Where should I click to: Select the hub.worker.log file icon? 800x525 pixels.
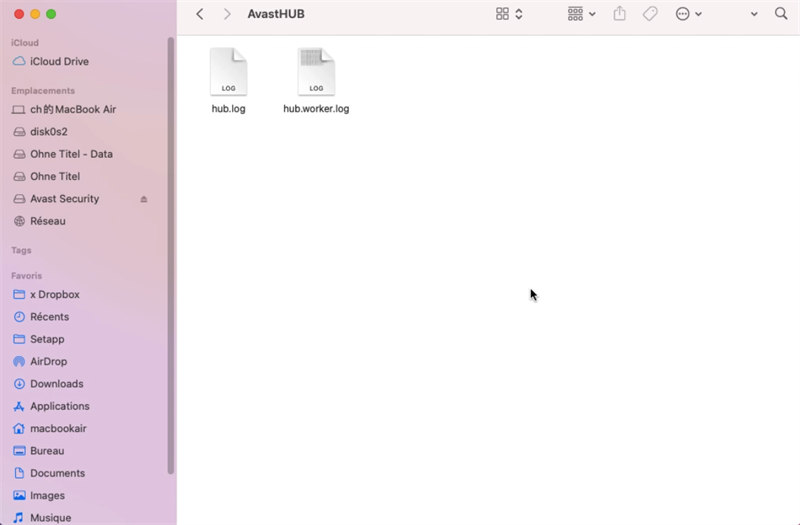[x=316, y=71]
